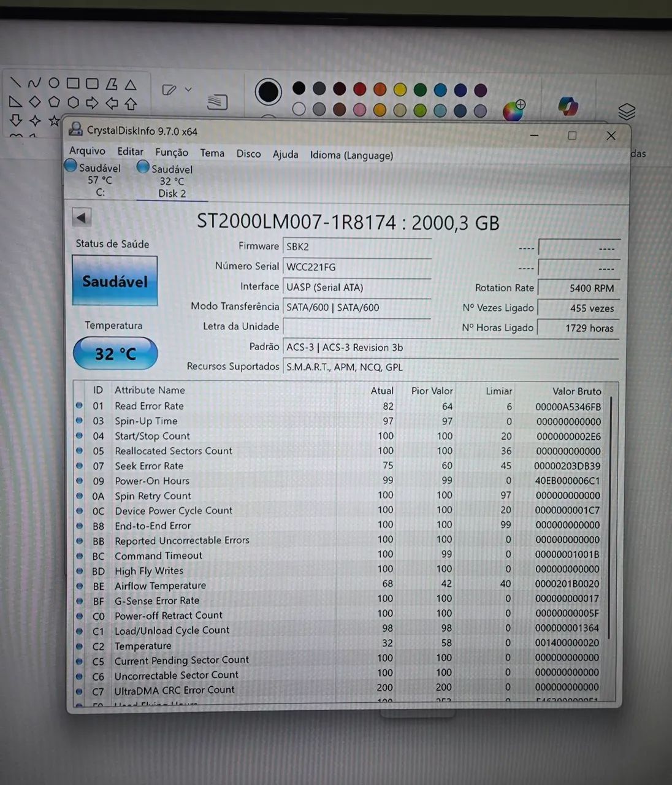Open Copilot in the Paint toolbar
This screenshot has height=785, width=672.
click(568, 106)
